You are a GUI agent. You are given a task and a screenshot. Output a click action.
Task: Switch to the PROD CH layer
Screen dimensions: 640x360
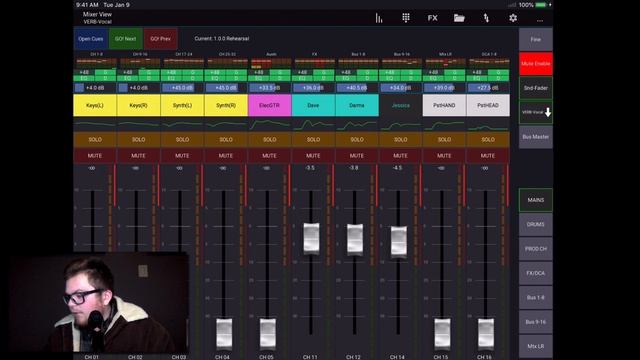[x=536, y=249]
